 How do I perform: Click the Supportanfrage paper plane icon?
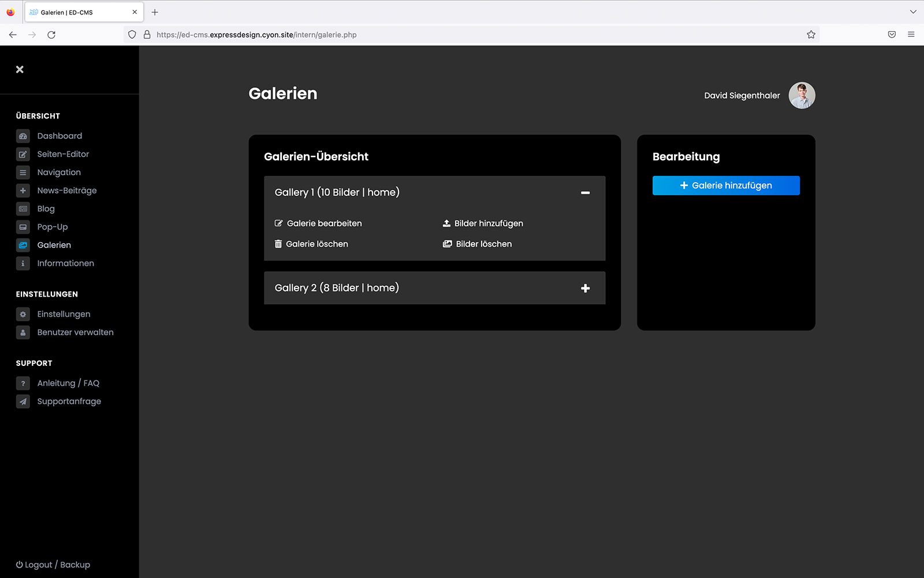tap(23, 402)
